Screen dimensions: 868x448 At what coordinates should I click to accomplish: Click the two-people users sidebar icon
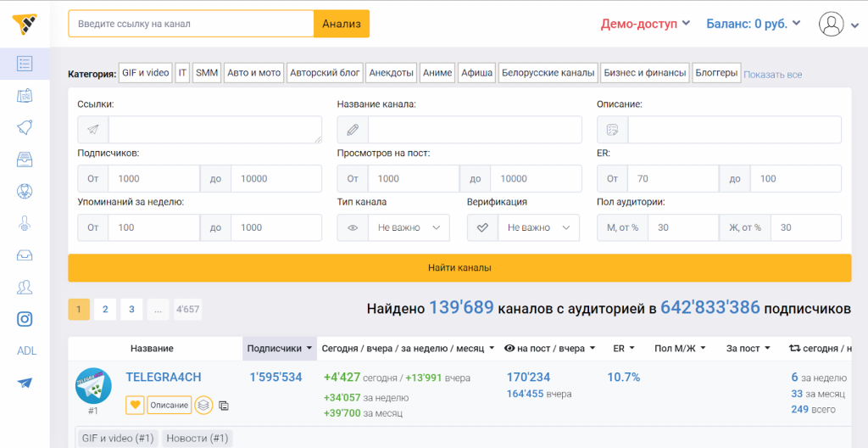click(25, 287)
